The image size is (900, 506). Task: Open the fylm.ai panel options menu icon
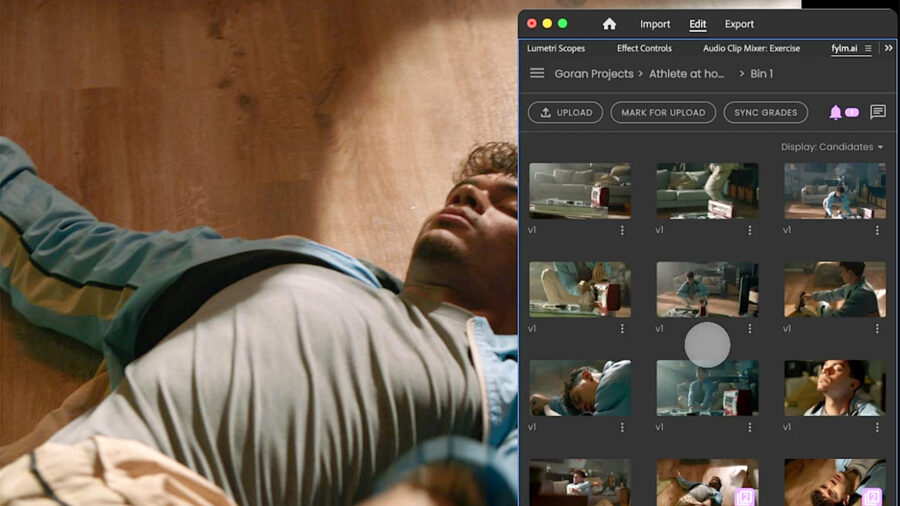click(x=868, y=48)
